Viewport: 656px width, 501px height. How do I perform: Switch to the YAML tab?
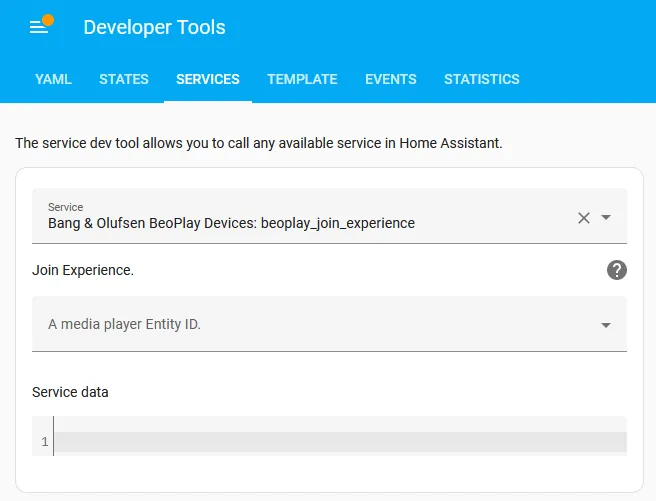click(53, 79)
